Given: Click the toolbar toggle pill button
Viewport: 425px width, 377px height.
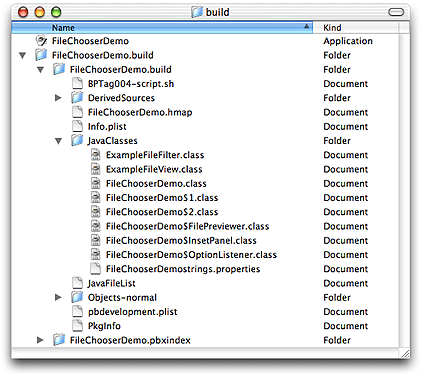Looking at the screenshot, I should tap(396, 12).
